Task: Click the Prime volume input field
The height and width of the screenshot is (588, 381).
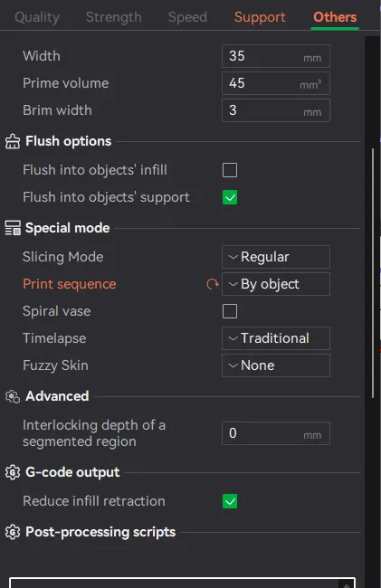Action: [276, 83]
